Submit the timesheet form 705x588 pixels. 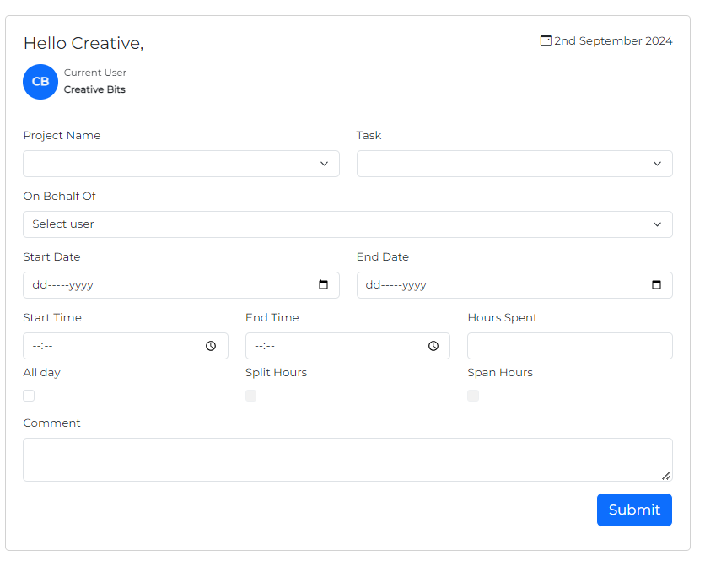point(634,510)
